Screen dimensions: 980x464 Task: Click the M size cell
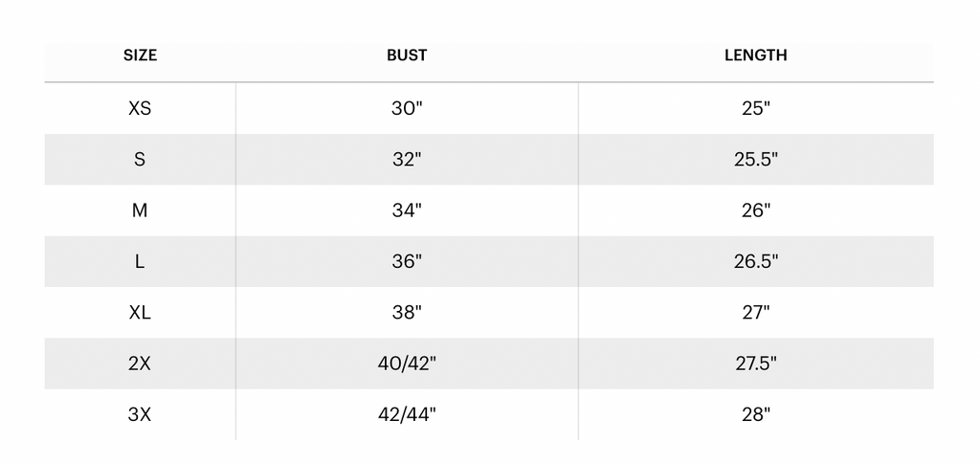pos(140,210)
